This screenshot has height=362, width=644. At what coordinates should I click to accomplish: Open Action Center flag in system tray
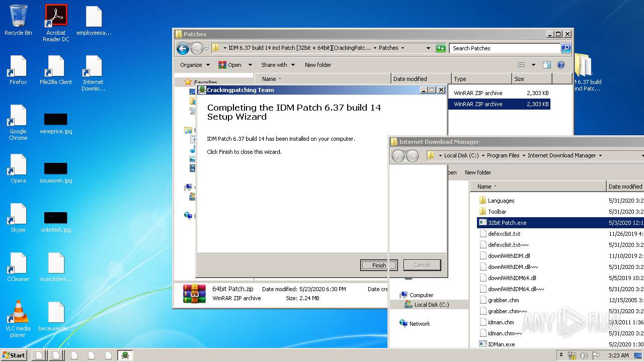tap(596, 355)
